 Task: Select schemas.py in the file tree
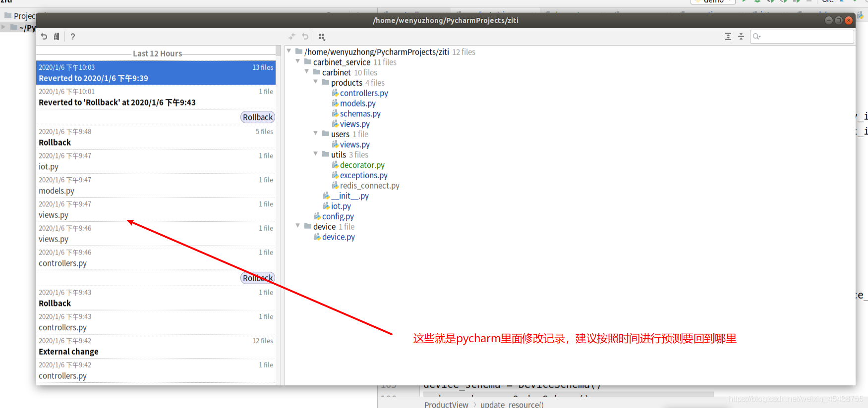(360, 114)
